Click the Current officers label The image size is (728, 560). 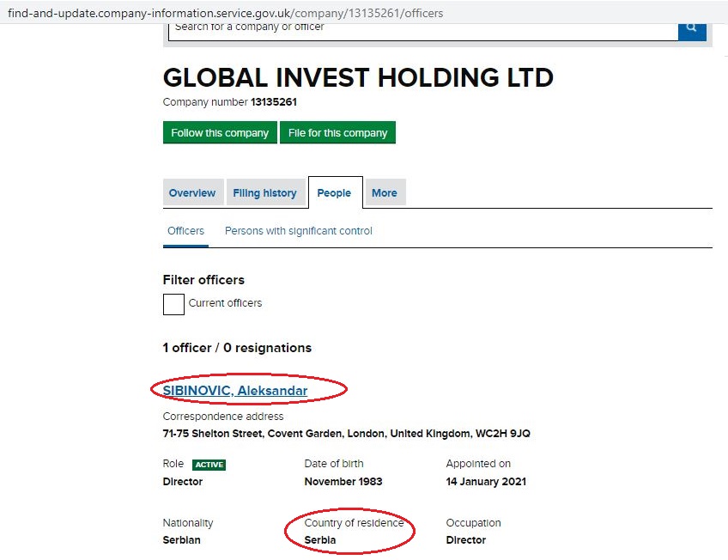[225, 303]
